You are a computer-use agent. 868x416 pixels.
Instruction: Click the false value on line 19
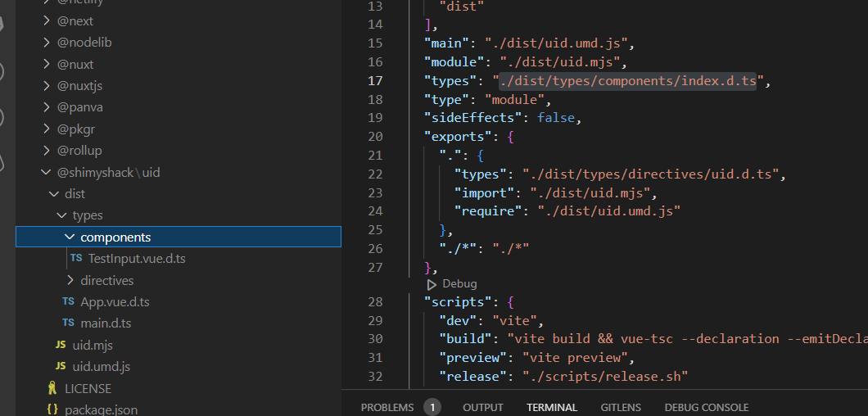pyautogui.click(x=556, y=118)
